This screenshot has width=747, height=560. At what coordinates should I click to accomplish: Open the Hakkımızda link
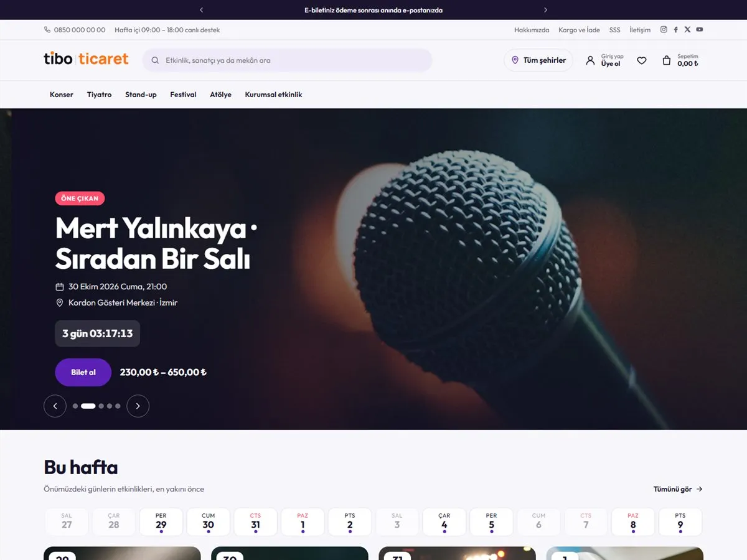(x=532, y=30)
